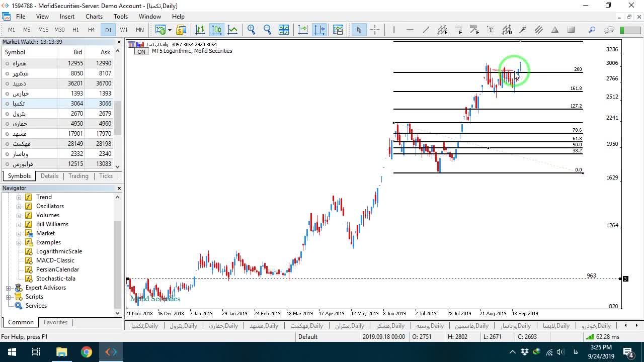Open the Tools menu

pyautogui.click(x=121, y=17)
